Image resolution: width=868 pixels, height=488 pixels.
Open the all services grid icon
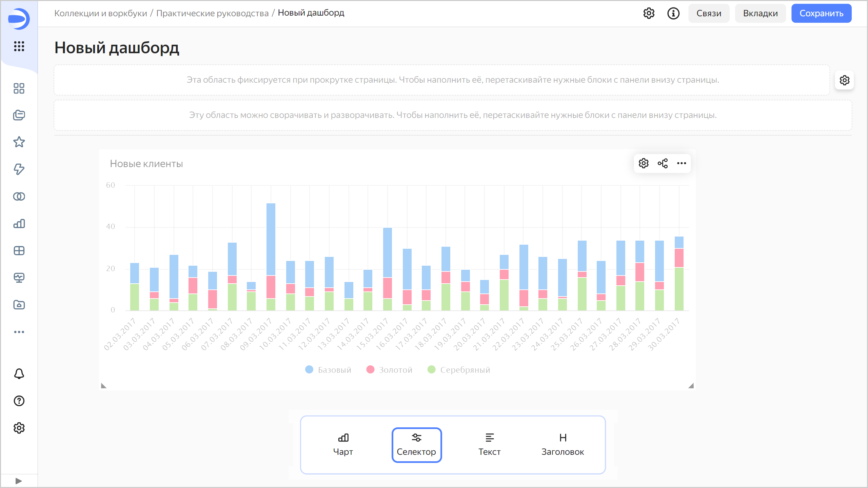coord(19,46)
